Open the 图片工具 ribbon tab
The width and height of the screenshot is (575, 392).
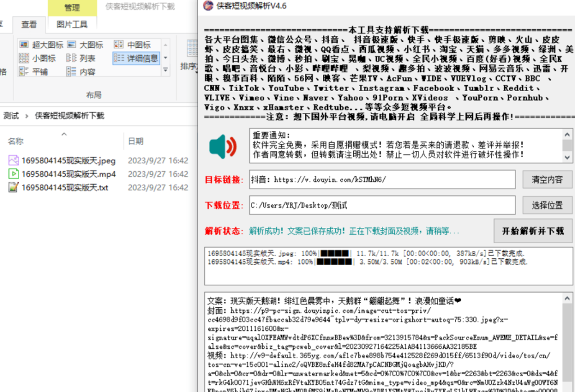(72, 25)
